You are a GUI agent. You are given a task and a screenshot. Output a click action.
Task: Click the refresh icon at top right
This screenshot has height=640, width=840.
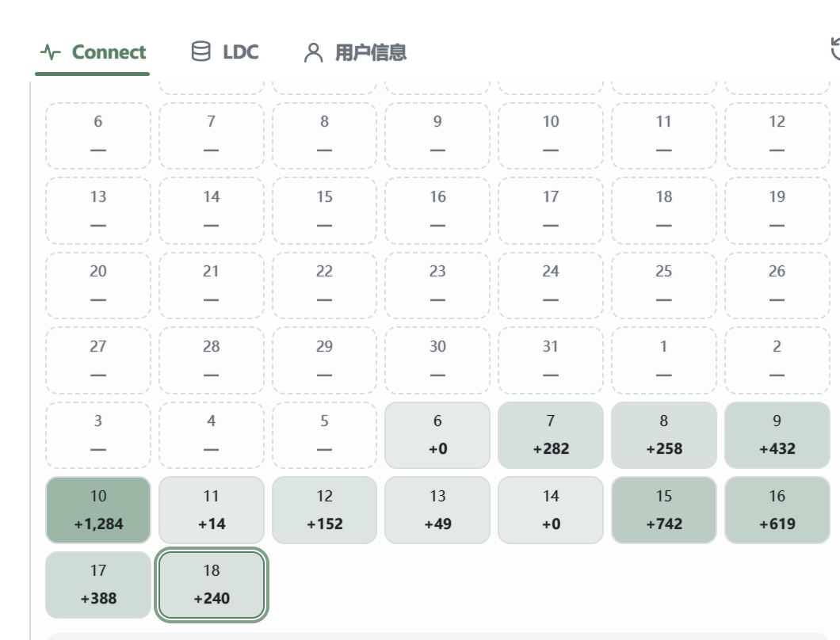[835, 49]
